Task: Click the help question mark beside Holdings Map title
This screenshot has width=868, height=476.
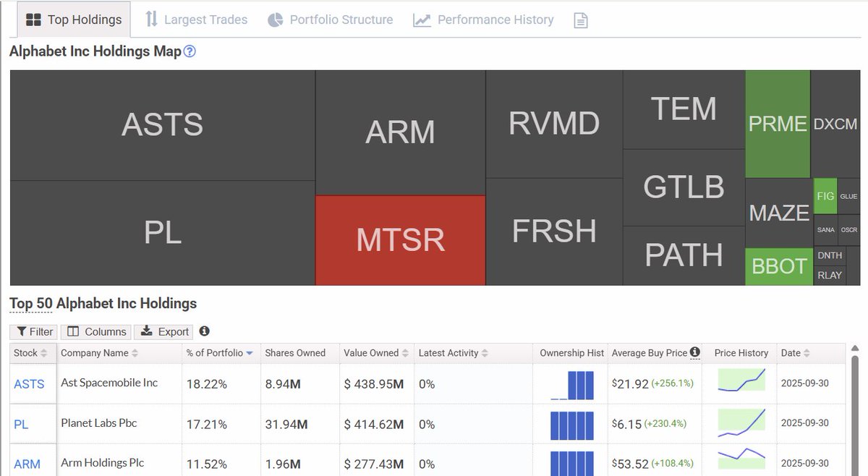Action: pyautogui.click(x=190, y=51)
